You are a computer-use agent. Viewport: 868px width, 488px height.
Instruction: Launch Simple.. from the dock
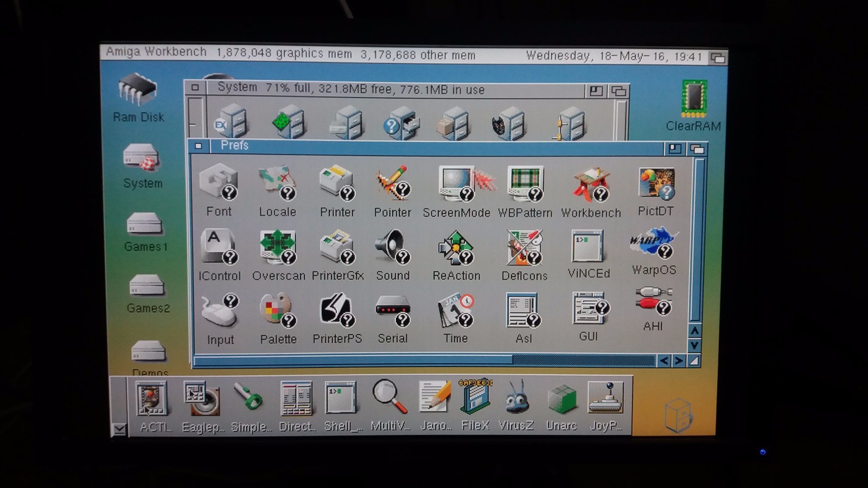click(x=248, y=397)
